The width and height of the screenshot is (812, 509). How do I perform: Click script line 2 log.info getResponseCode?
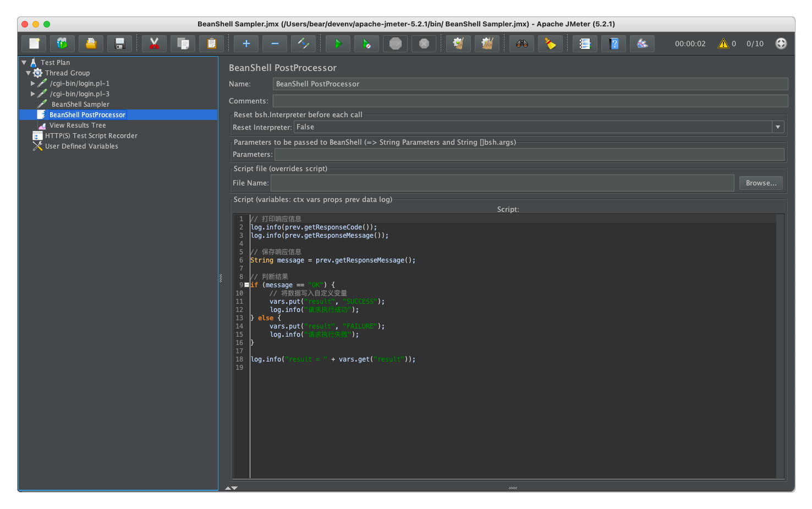[314, 227]
